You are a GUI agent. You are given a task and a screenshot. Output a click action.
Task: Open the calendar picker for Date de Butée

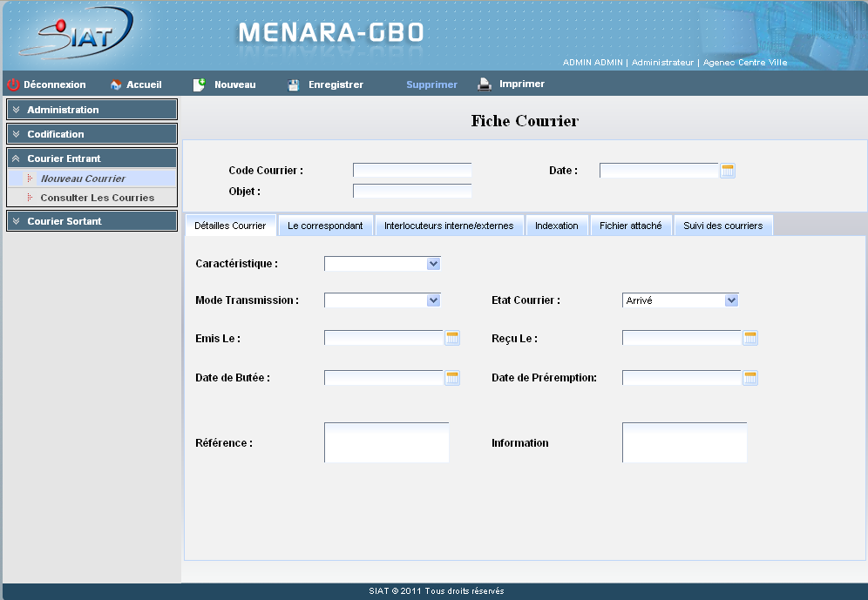click(x=452, y=378)
